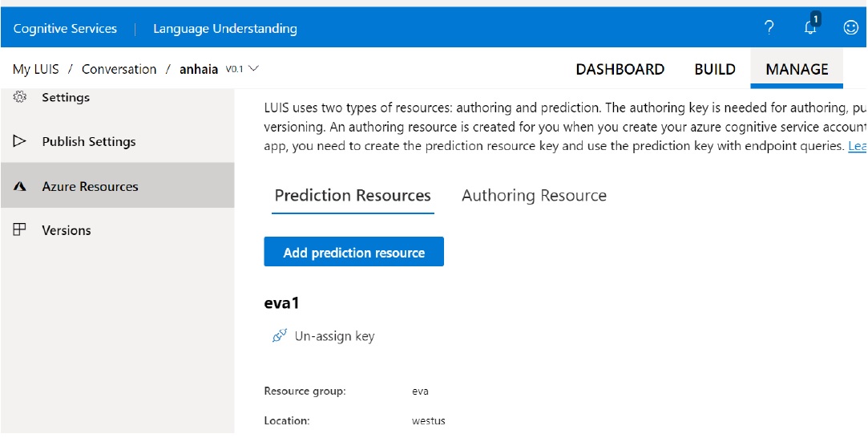
Task: Open the DASHBOARD section
Action: tap(620, 69)
